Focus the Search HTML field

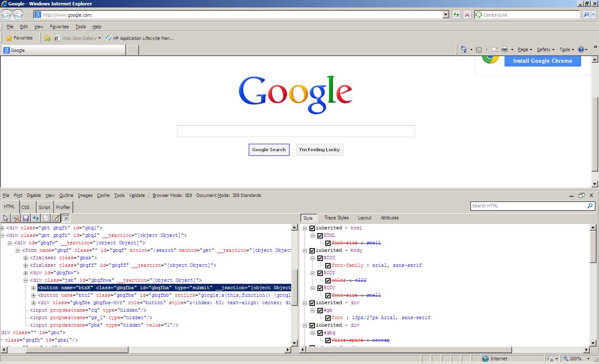coord(528,206)
